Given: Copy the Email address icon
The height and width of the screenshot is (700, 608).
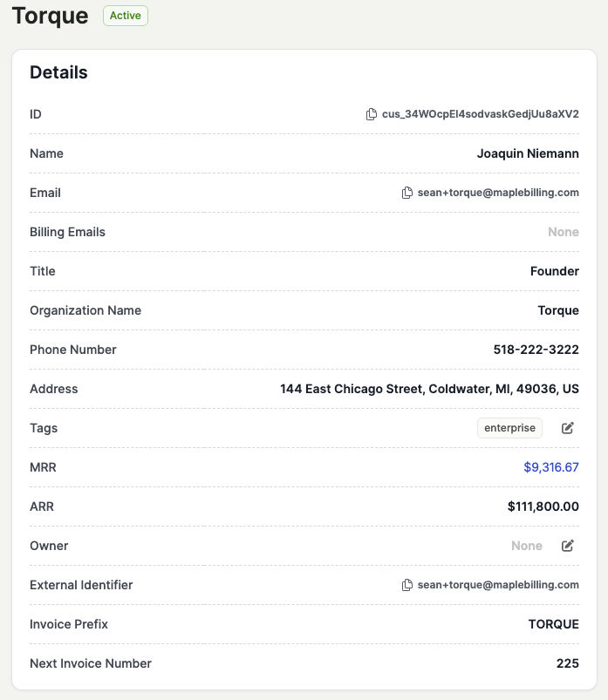Looking at the screenshot, I should [x=407, y=193].
